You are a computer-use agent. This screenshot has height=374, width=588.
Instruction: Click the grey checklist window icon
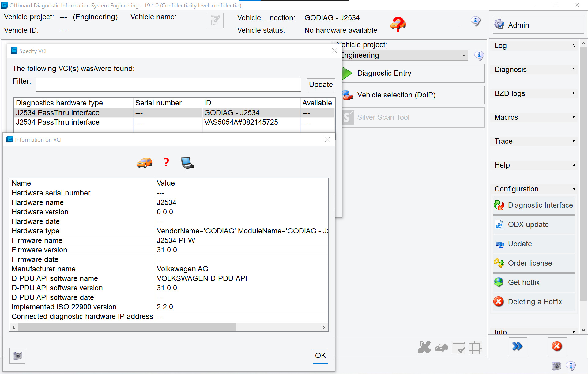pyautogui.click(x=458, y=348)
